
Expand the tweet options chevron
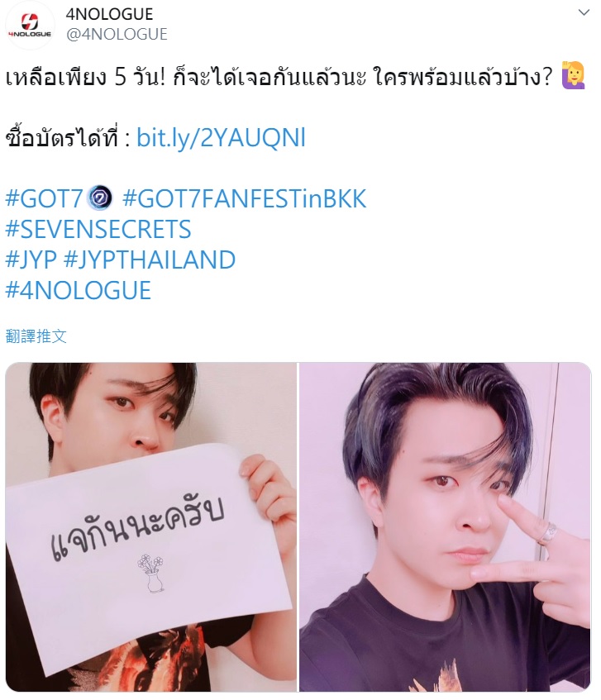584,12
